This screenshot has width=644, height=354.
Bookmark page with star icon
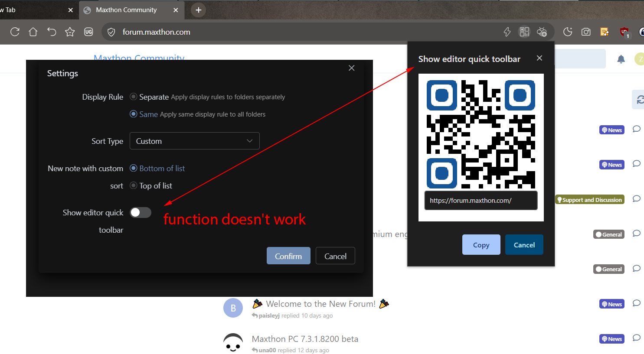coord(70,32)
